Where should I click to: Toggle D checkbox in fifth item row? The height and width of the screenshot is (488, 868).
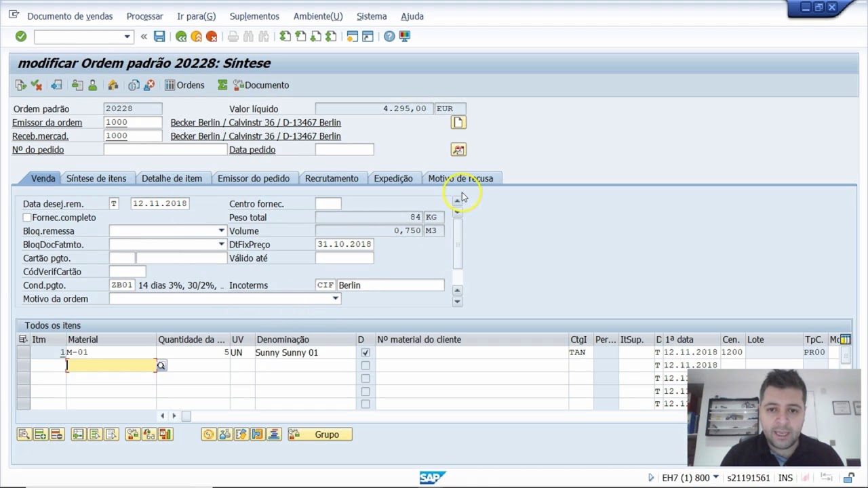366,404
